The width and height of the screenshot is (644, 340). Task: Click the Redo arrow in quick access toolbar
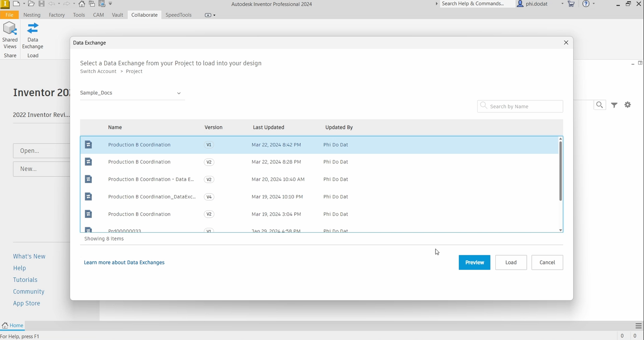67,4
